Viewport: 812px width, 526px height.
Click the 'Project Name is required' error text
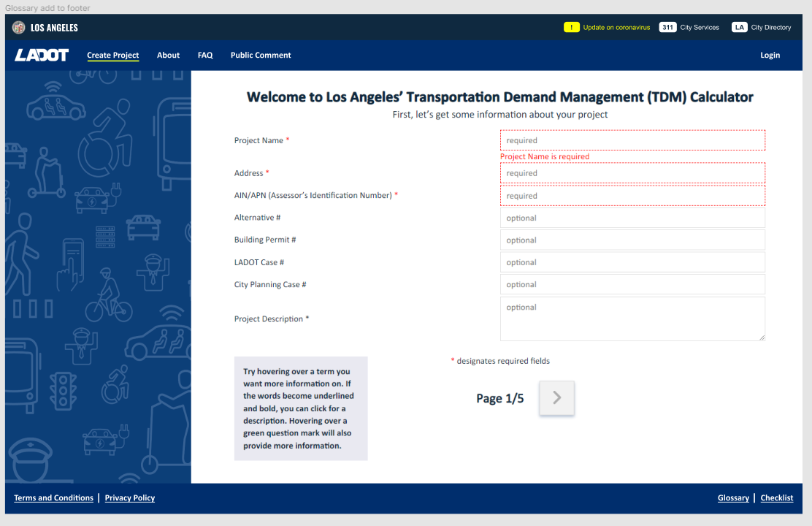point(545,156)
